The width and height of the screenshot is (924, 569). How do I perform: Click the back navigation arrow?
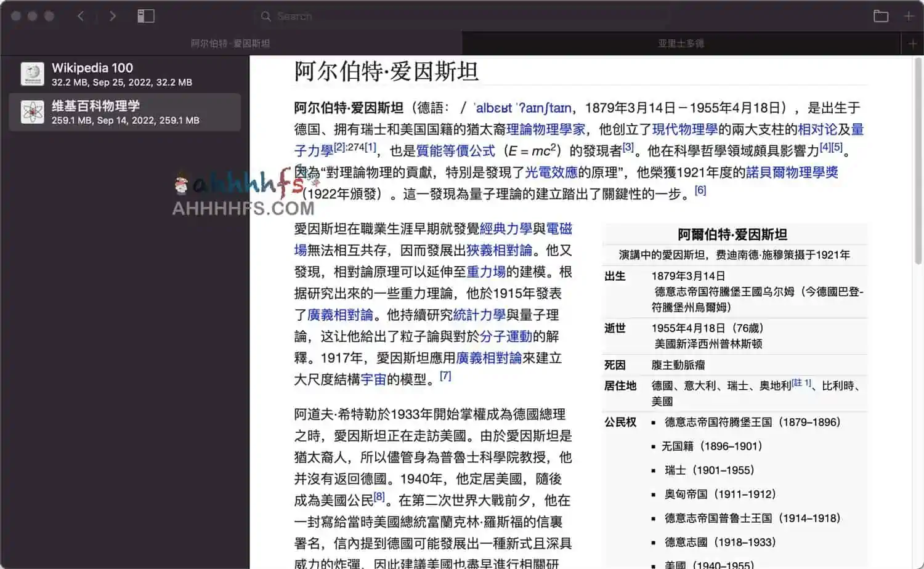point(81,16)
